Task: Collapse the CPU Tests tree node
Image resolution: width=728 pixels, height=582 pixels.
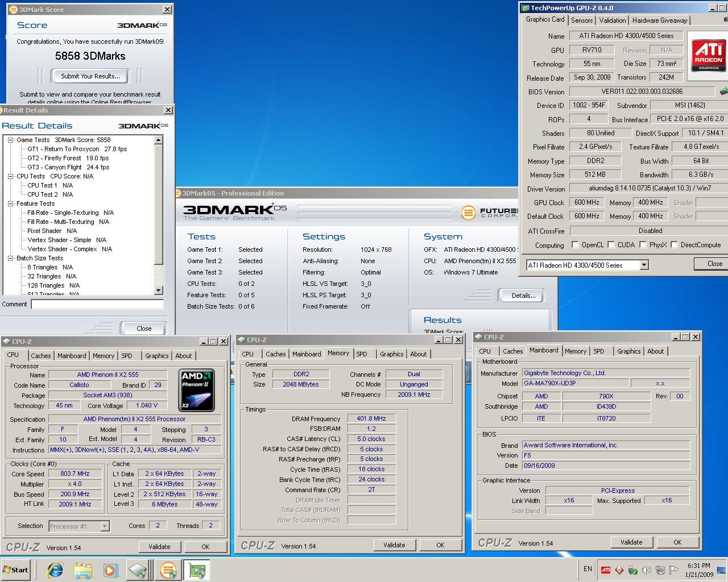Action: (x=11, y=176)
